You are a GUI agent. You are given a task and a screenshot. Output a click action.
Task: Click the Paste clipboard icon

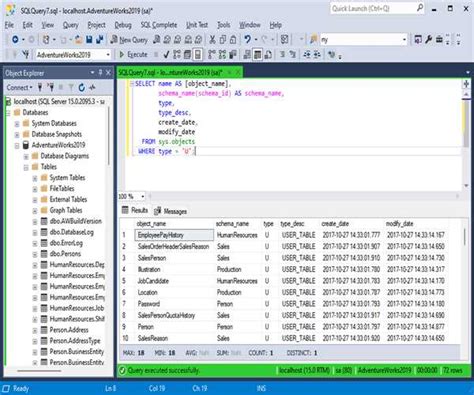click(233, 40)
